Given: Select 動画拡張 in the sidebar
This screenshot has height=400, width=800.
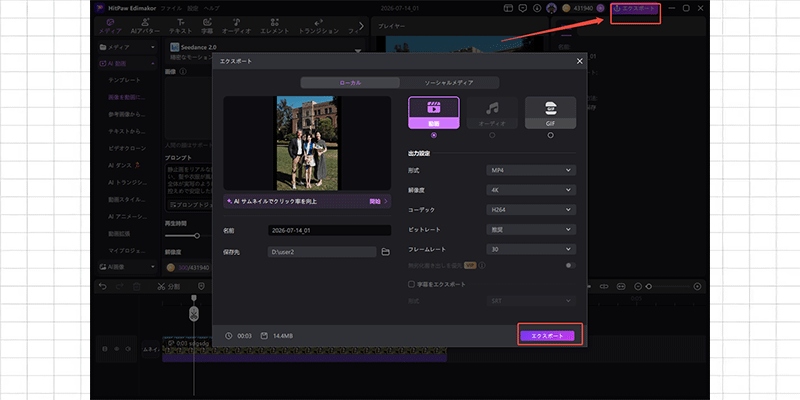Looking at the screenshot, I should [119, 234].
